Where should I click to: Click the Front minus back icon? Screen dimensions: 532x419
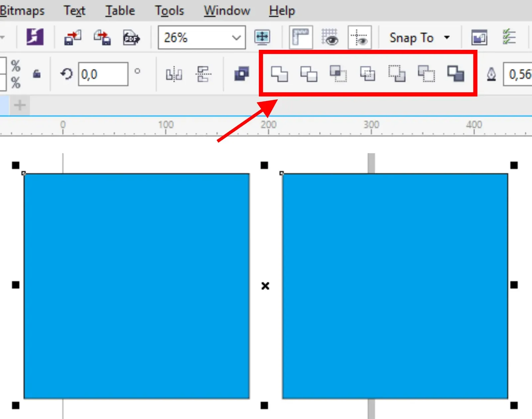[x=397, y=73]
